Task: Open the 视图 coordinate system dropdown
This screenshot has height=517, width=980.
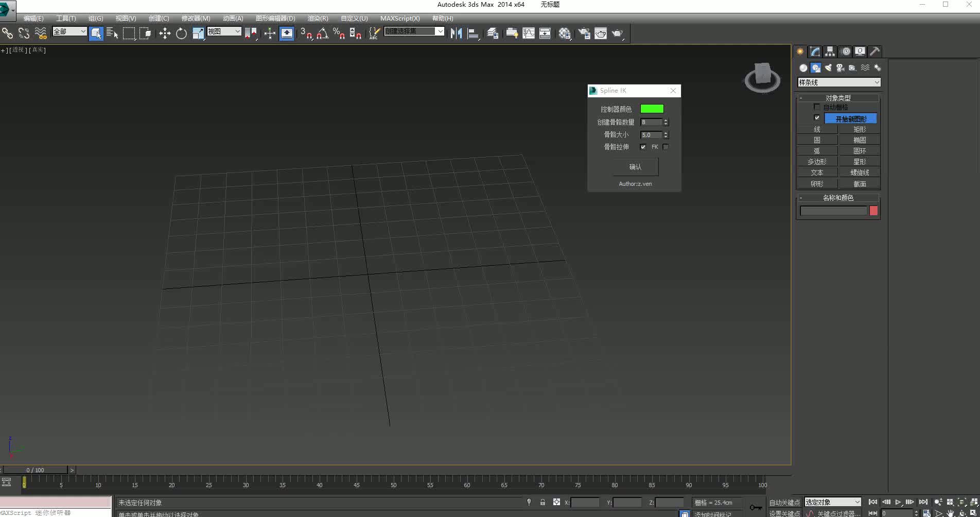Action: point(224,31)
